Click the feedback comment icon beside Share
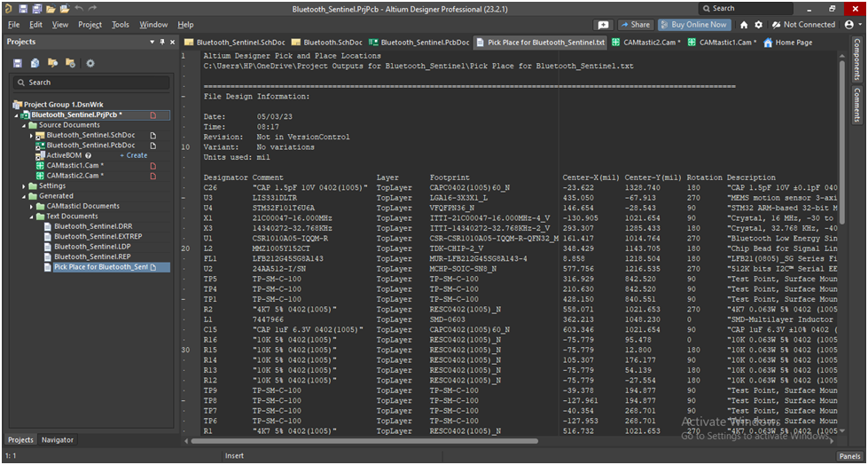Viewport: 868px width, 465px height. (604, 25)
